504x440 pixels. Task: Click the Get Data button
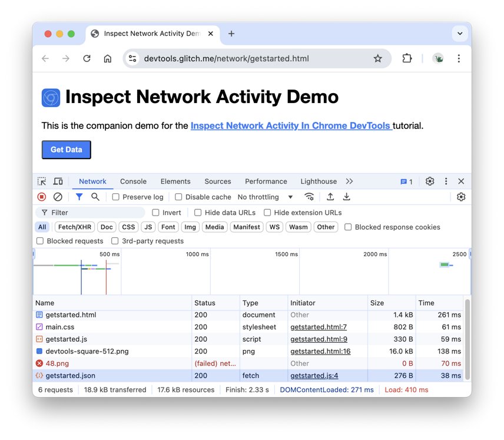(66, 150)
